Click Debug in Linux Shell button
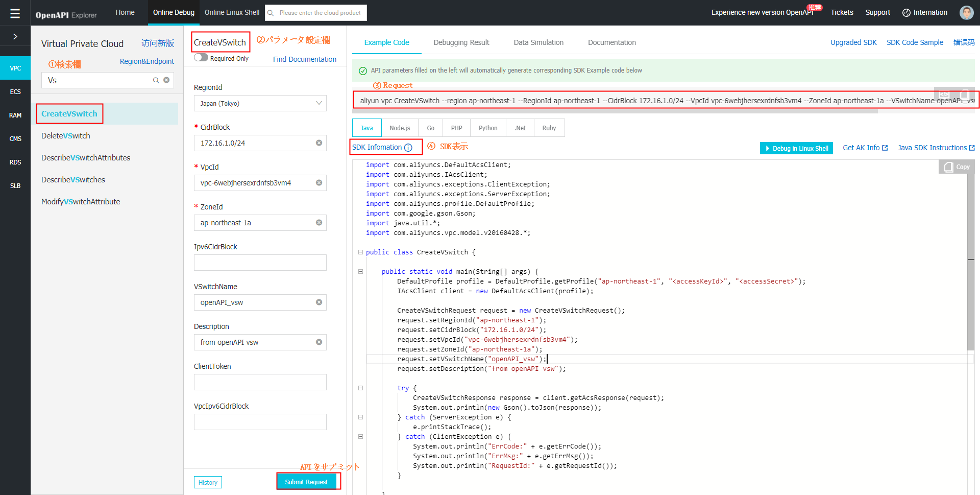Viewport: 980px width, 495px height. 796,148
